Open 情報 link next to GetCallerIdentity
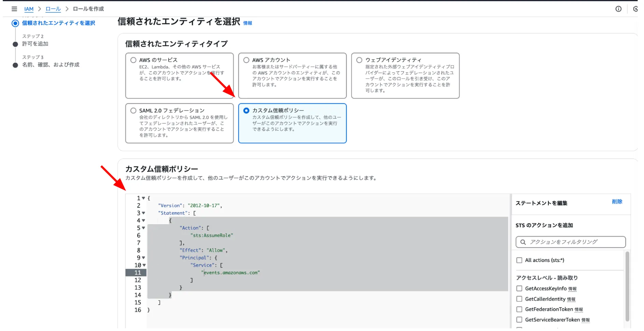This screenshot has width=644, height=331. [x=571, y=299]
